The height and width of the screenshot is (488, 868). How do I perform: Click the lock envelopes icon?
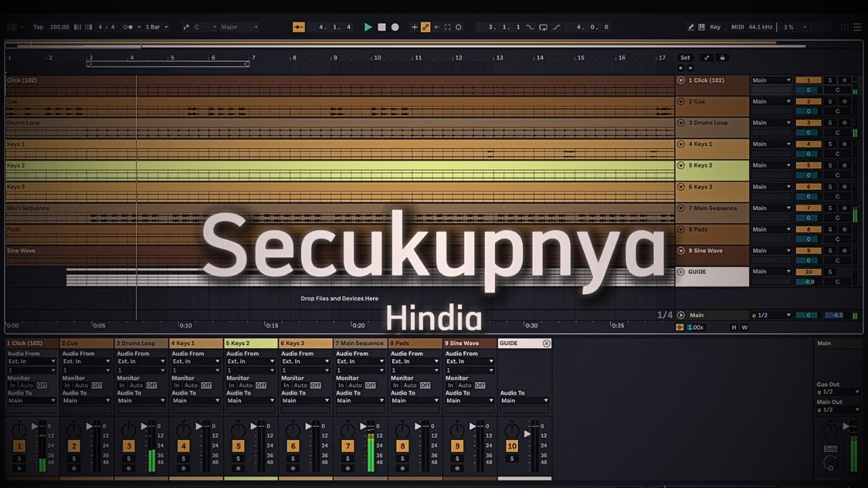[x=723, y=58]
